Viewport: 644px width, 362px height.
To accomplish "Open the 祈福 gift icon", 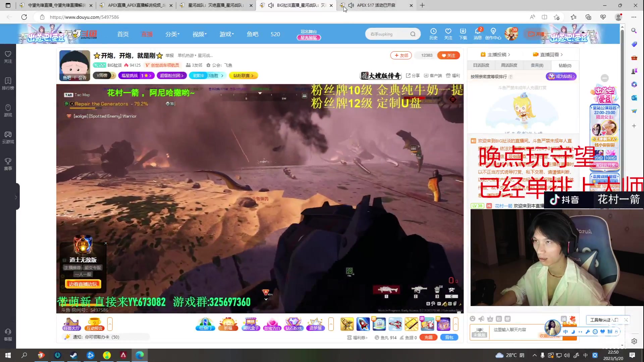I will click(x=228, y=324).
